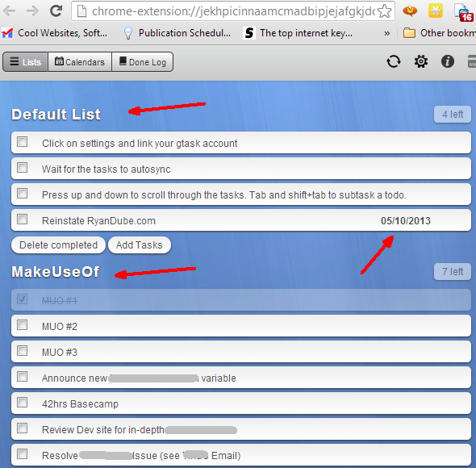Viewport: 476px width, 468px height.
Task: Click the 7 left counter badge
Action: (x=453, y=271)
